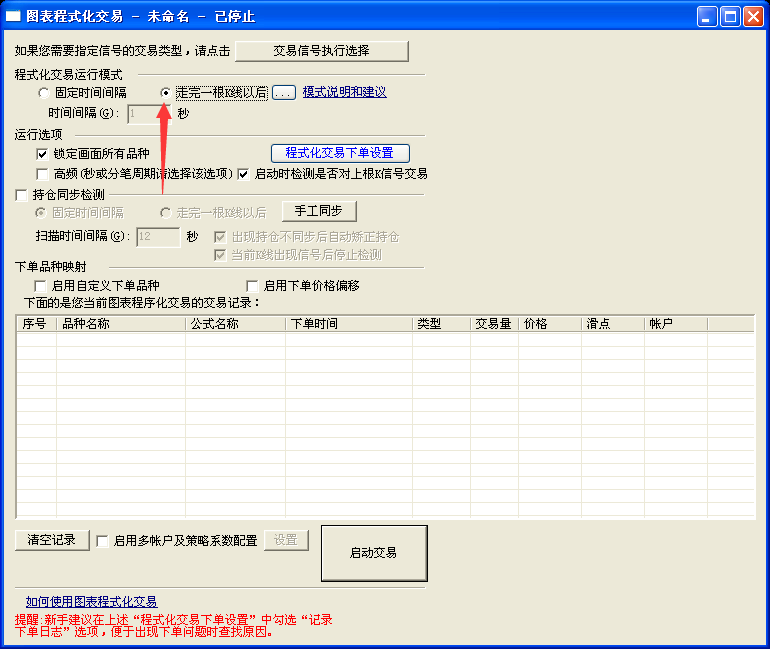Click 序号 column header
The height and width of the screenshot is (649, 770).
(37, 324)
